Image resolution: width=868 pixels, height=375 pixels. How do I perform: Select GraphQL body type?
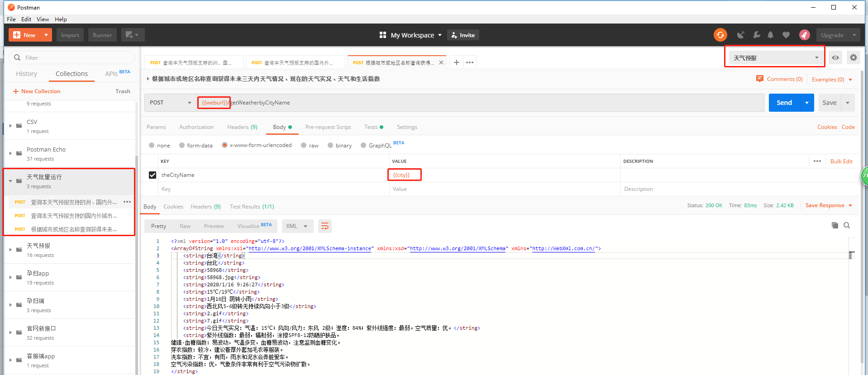(363, 145)
